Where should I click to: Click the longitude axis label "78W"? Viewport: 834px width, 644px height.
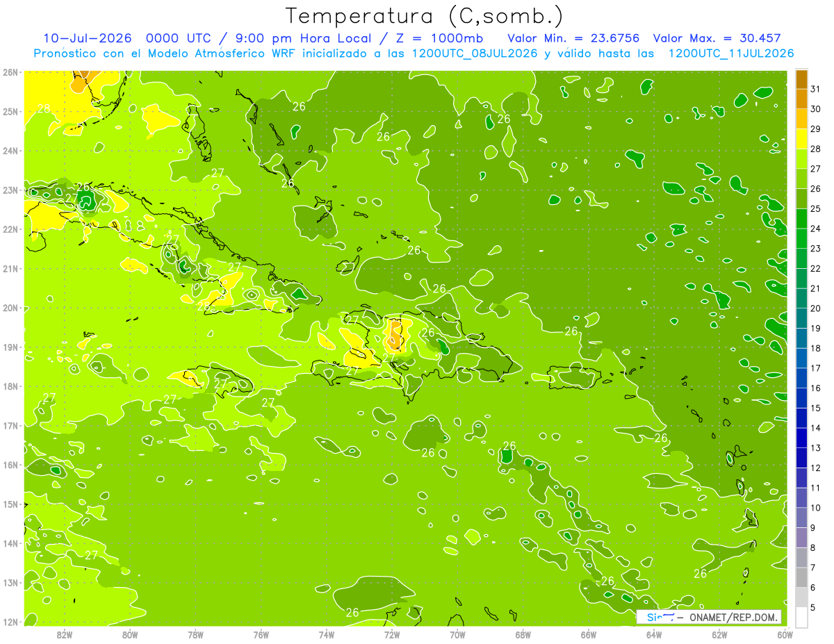(x=195, y=634)
